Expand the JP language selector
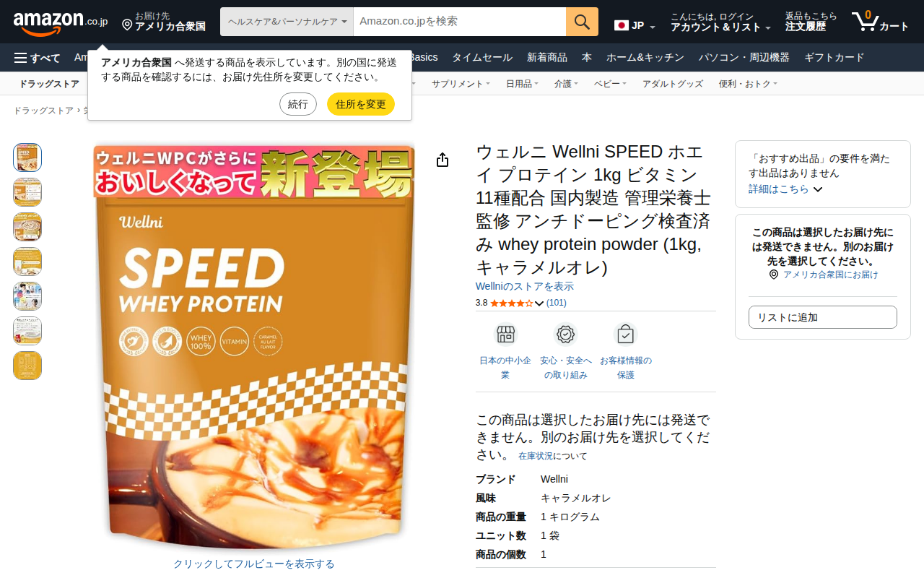The width and height of the screenshot is (924, 578). (x=635, y=26)
